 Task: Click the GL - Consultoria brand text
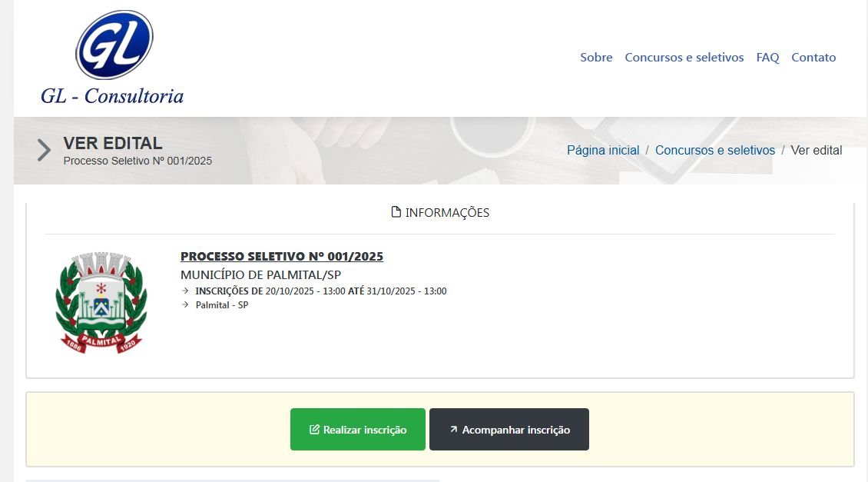112,96
